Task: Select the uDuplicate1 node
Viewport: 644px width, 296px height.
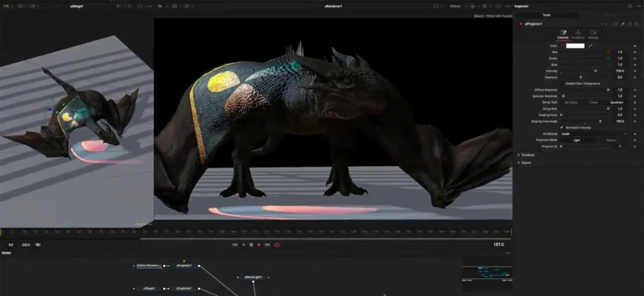Action: [184, 289]
